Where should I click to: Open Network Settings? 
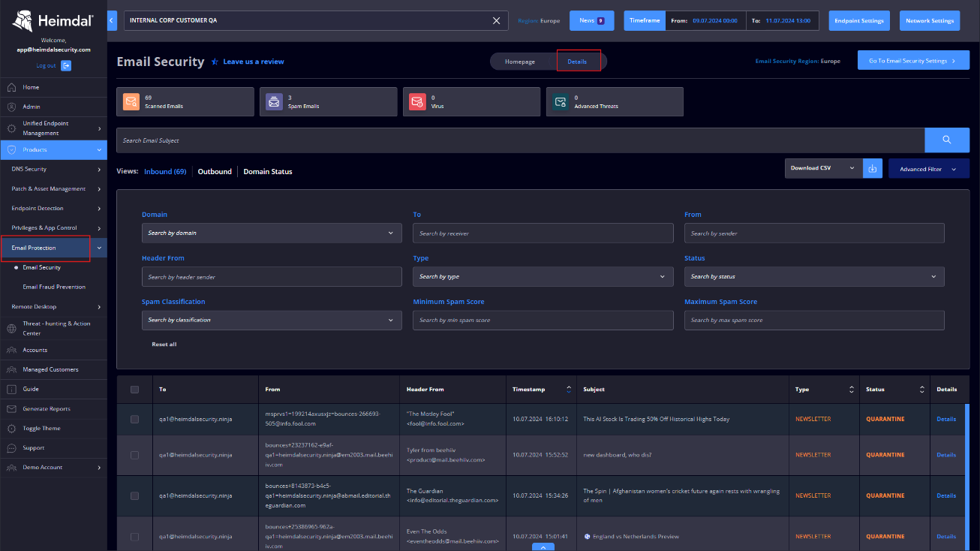pos(930,20)
